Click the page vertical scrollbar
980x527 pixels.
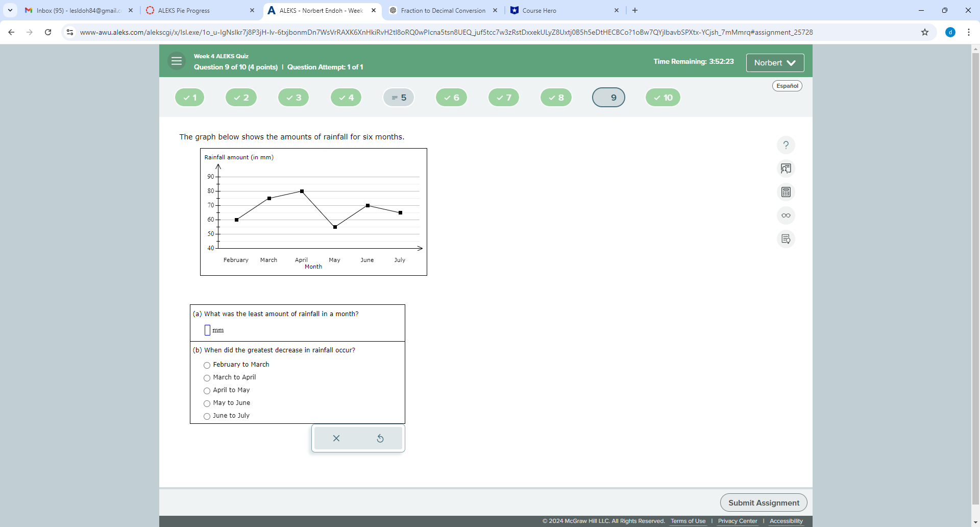975,278
